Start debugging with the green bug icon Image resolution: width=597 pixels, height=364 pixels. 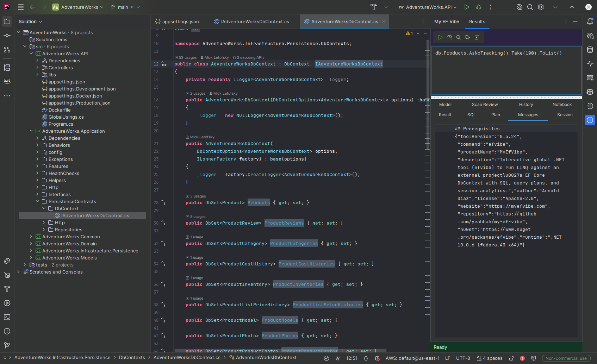[479, 7]
